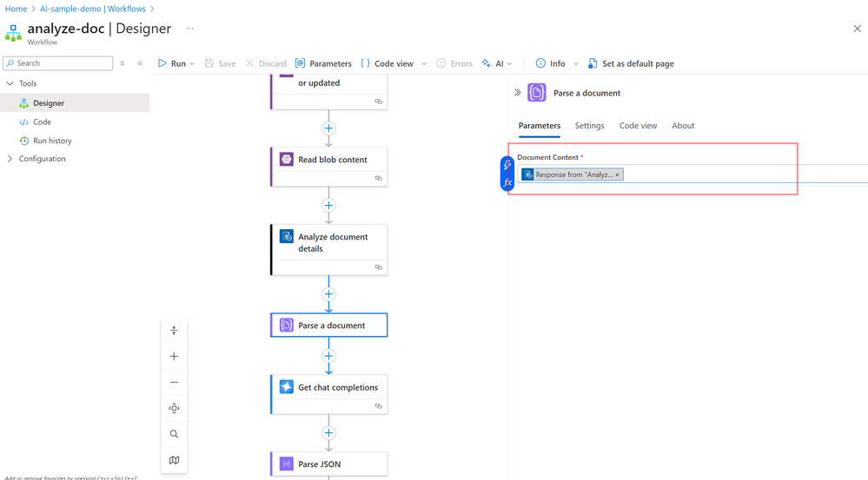Image resolution: width=868 pixels, height=480 pixels.
Task: Switch to the Parameters tab
Action: [x=540, y=126]
